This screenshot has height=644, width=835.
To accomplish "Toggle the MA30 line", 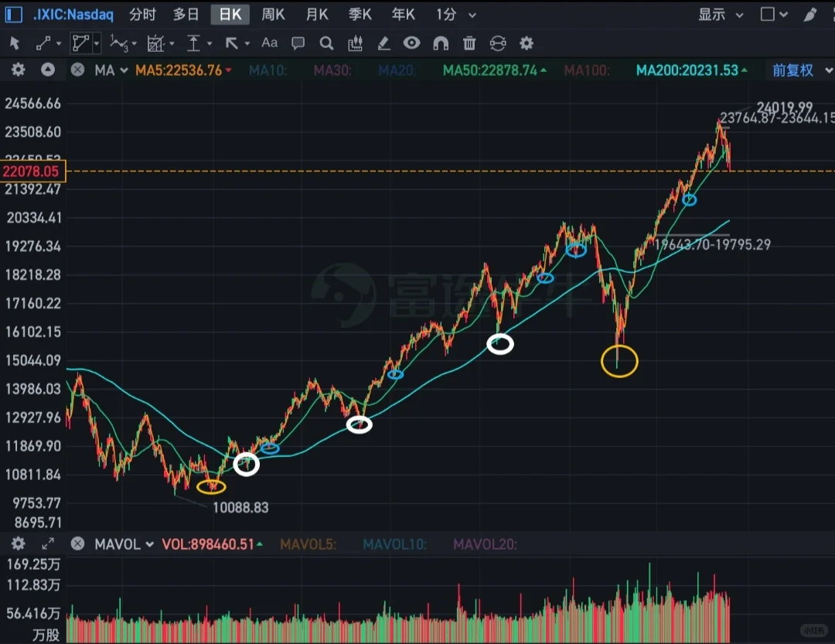I will tap(332, 70).
